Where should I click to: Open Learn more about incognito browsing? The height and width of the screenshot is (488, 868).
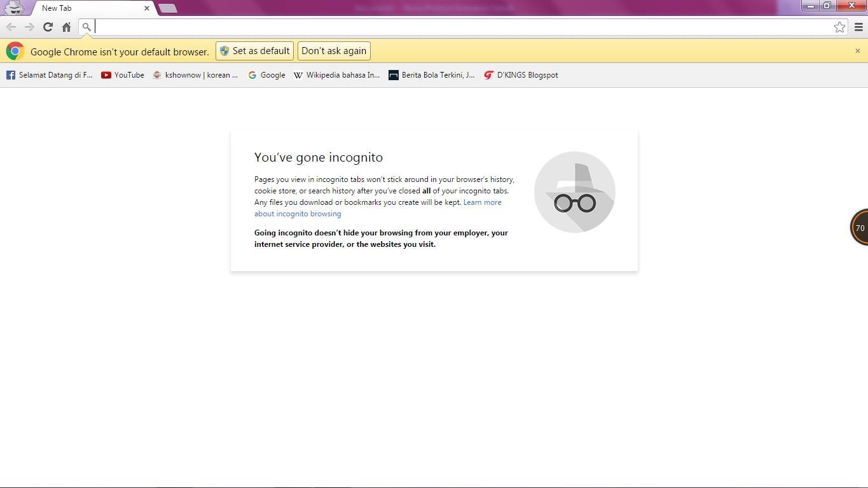click(482, 202)
